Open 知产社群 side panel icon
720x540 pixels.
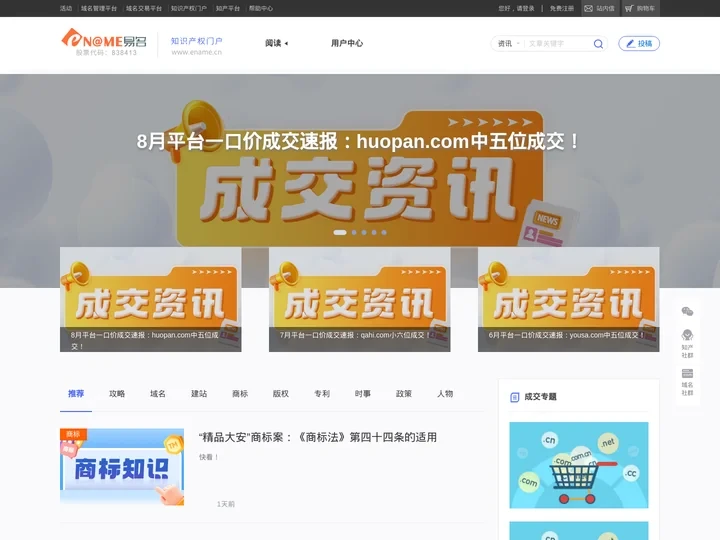coord(687,343)
